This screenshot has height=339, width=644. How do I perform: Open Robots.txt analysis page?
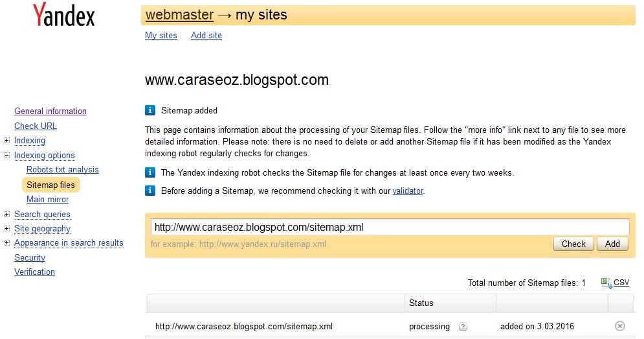pyautogui.click(x=63, y=170)
